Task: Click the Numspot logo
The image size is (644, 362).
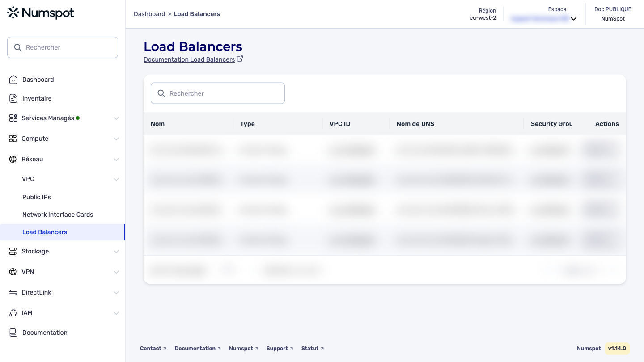Action: [41, 13]
